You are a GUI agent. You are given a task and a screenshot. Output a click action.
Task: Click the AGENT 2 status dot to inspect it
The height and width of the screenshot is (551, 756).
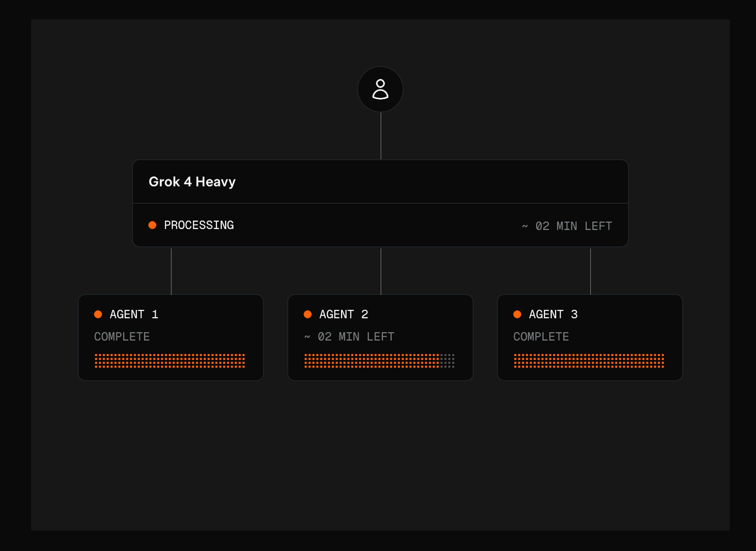pyautogui.click(x=308, y=314)
